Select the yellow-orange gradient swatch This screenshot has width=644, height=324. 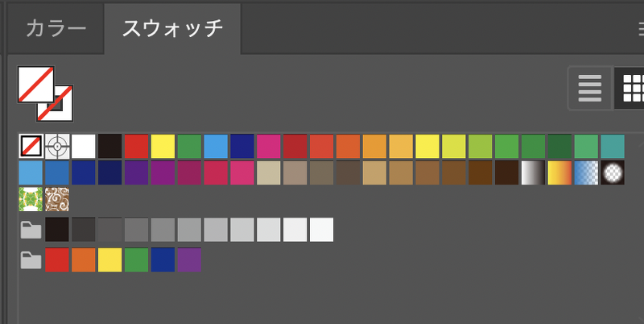click(x=559, y=172)
